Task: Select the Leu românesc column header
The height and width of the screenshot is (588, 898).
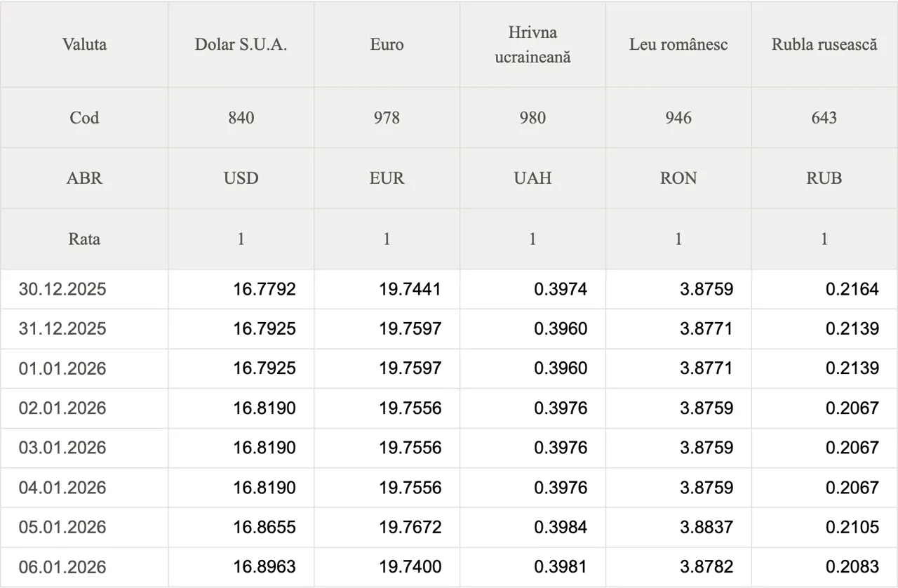Action: [x=678, y=45]
